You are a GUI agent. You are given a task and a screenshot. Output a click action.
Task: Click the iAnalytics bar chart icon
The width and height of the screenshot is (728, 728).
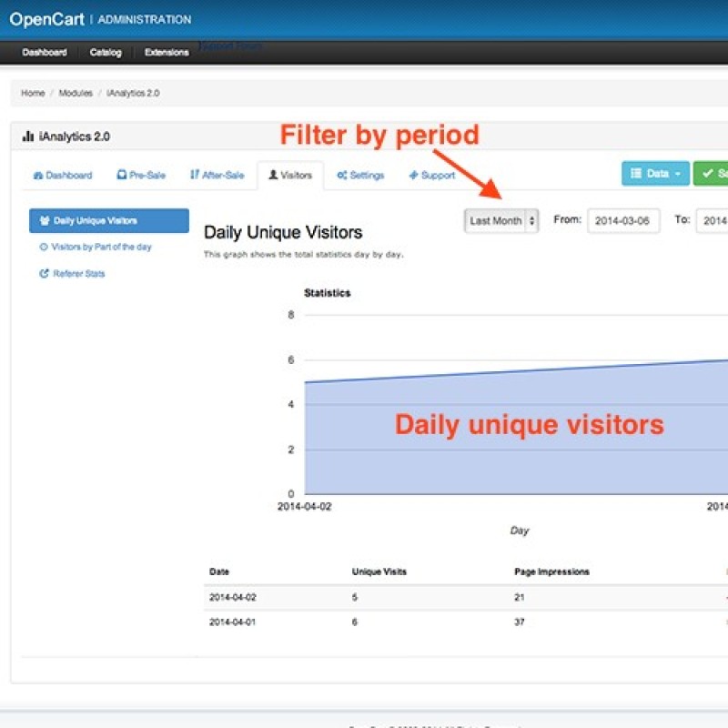tap(27, 136)
